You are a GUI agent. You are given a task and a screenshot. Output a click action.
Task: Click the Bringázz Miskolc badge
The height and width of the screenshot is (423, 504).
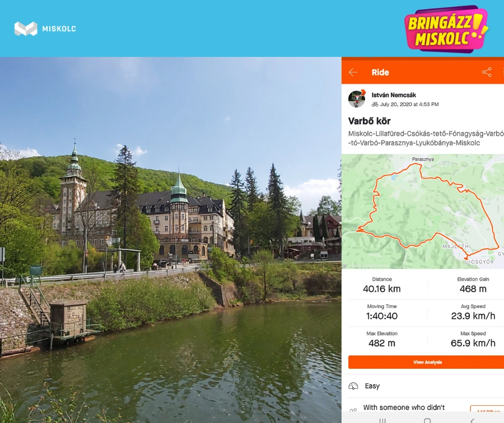point(447,28)
